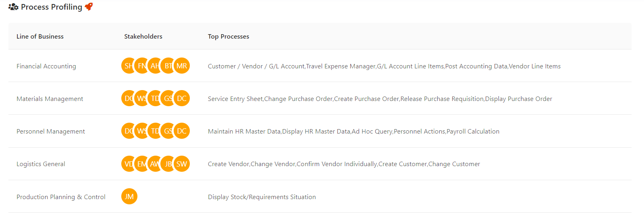644x216 pixels.
Task: Click the Stakeholders column header
Action: [143, 36]
